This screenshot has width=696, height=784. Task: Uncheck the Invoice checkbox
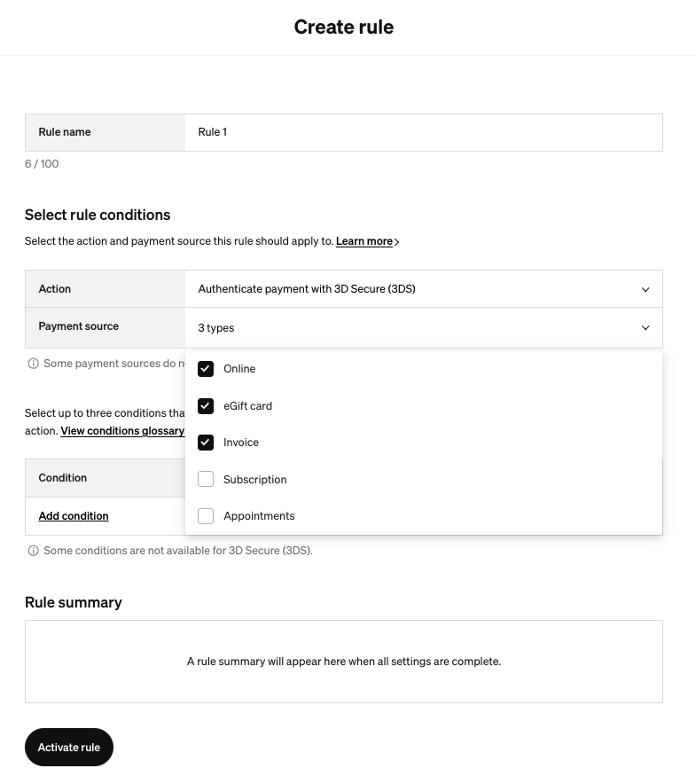point(206,443)
